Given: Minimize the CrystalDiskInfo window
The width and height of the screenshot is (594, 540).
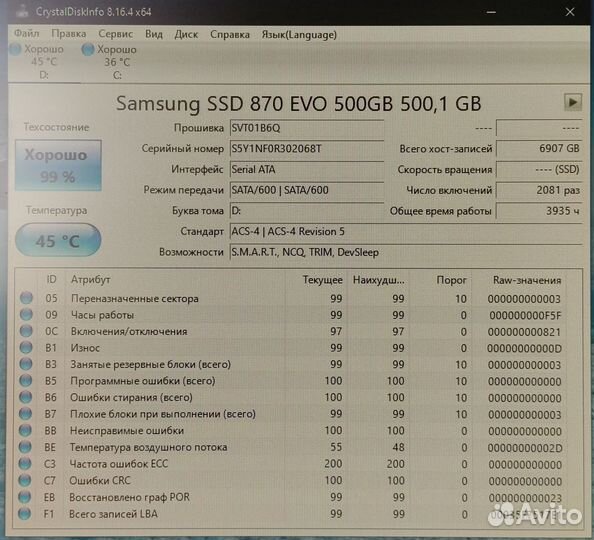Looking at the screenshot, I should coord(492,12).
